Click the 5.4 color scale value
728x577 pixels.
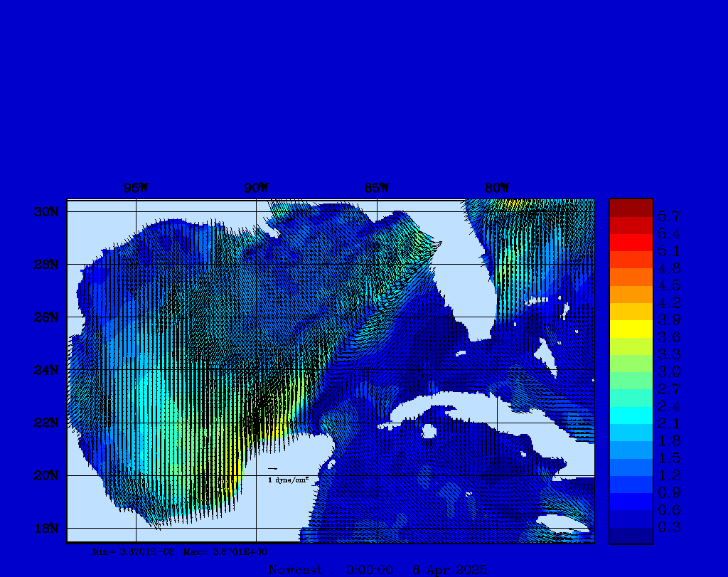(669, 233)
